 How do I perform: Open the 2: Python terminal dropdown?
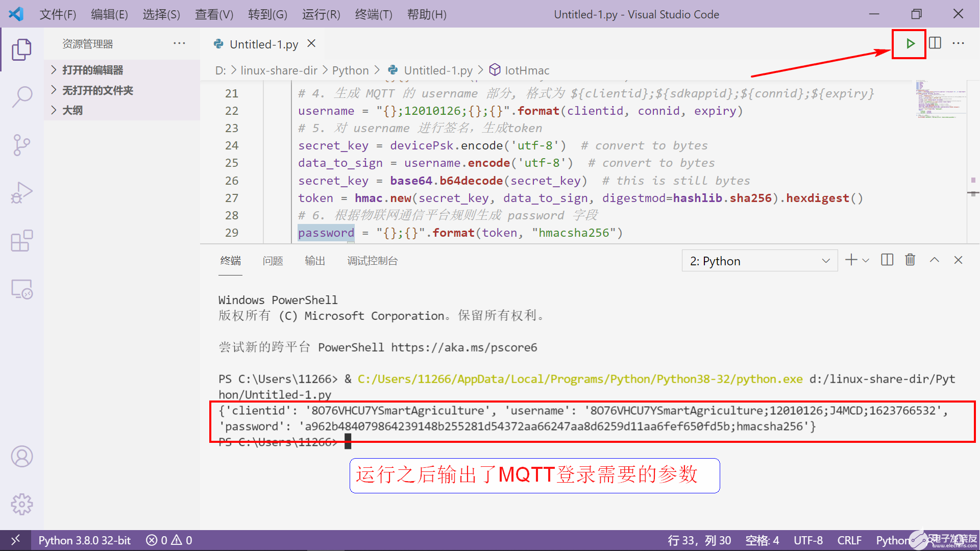759,261
